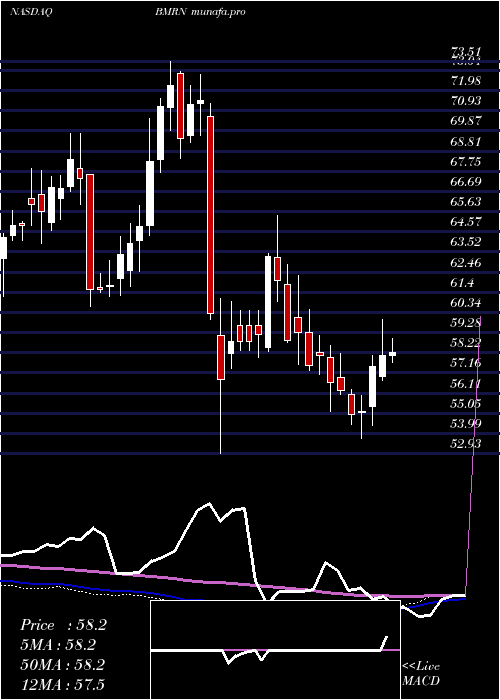
Task: Click the 62.46 price axis label
Action: coord(467,262)
